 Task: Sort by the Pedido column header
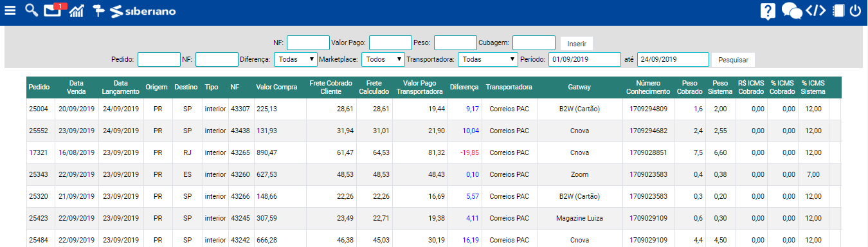39,87
